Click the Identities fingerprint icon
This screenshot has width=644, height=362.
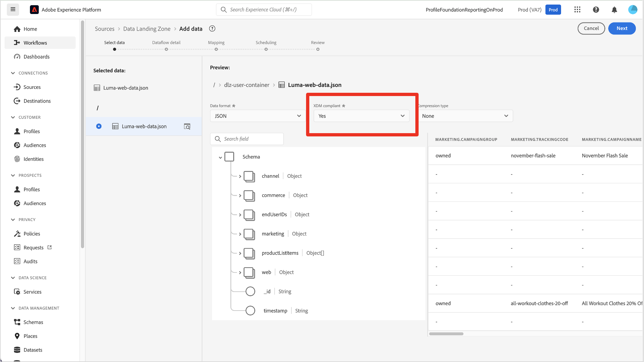pos(17,159)
